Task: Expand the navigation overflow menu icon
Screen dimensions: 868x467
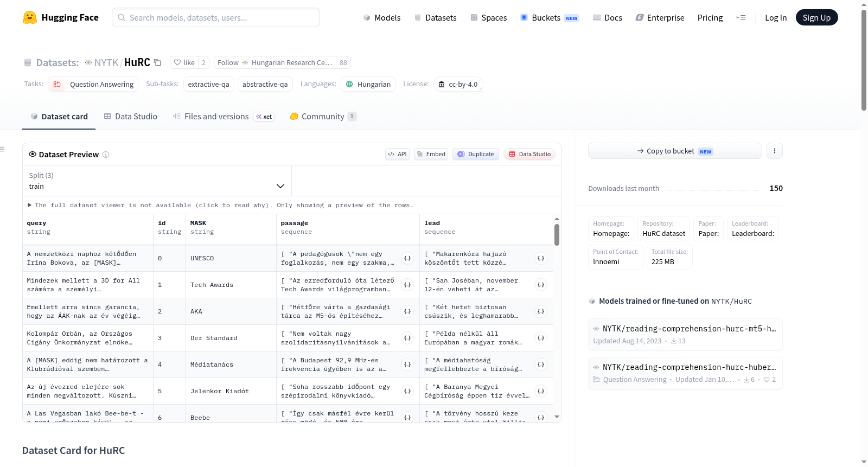Action: click(741, 17)
